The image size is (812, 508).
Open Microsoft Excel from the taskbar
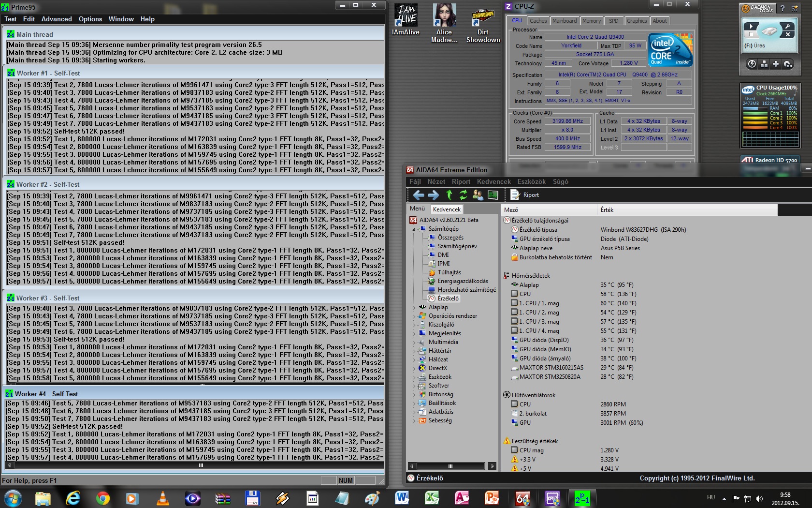point(432,498)
